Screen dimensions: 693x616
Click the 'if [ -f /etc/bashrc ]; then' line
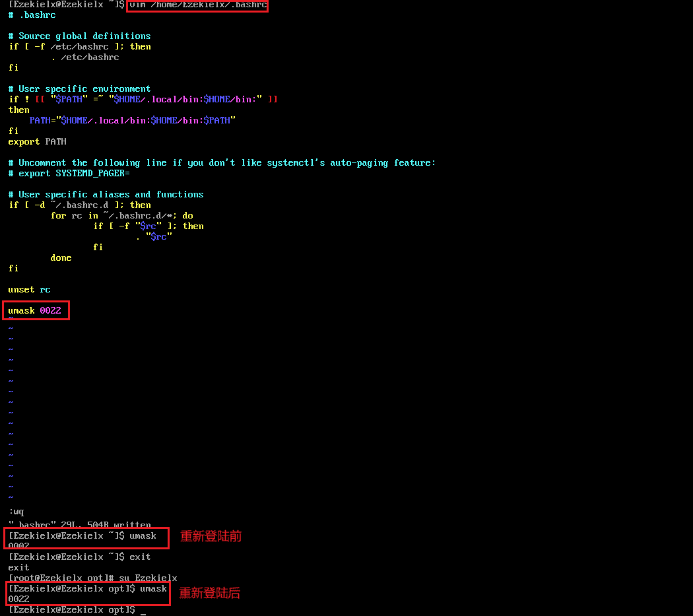click(80, 47)
